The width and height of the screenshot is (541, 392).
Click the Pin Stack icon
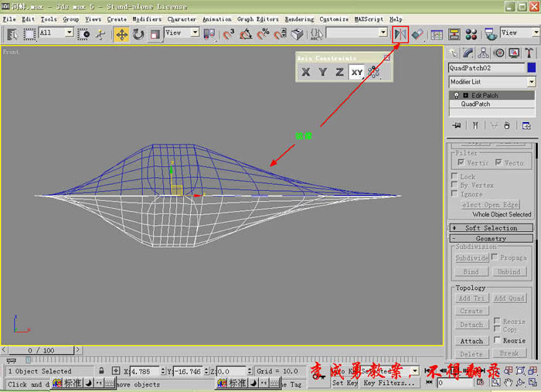[x=457, y=125]
